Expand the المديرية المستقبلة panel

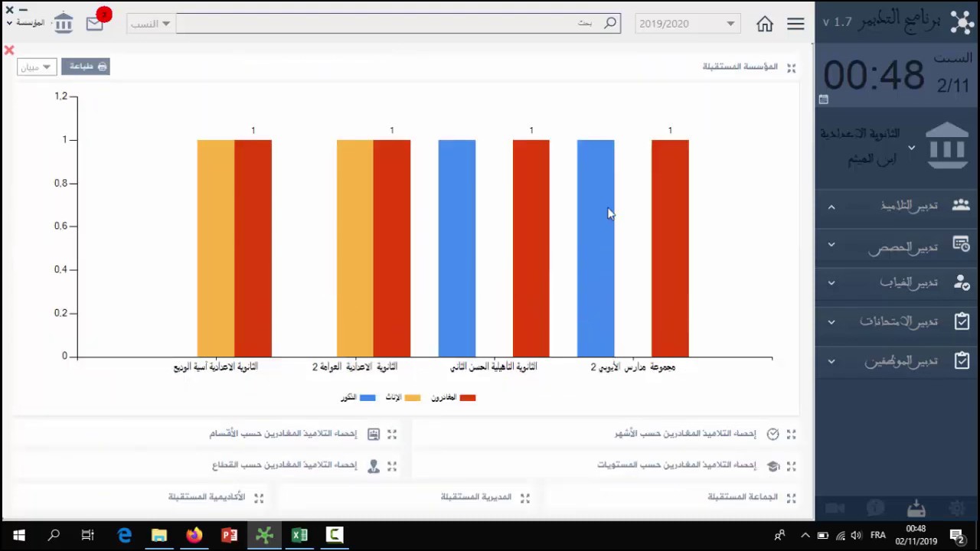525,497
